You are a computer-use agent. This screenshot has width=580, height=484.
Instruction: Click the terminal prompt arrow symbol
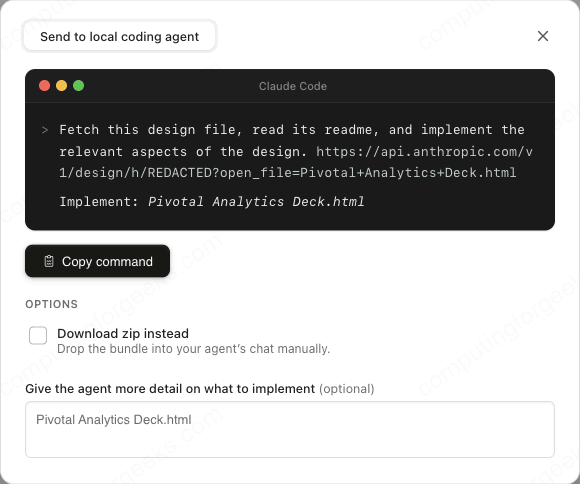45,130
